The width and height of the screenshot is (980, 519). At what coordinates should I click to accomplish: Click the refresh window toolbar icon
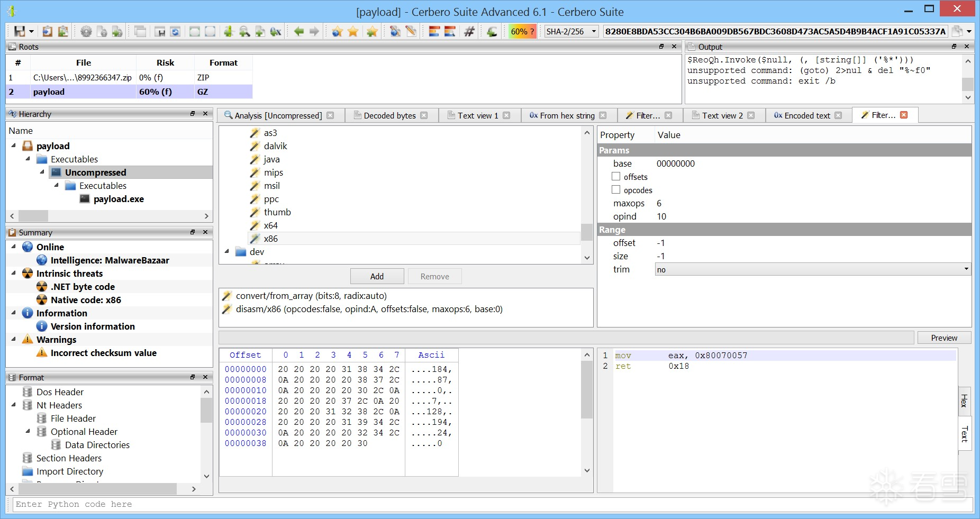pyautogui.click(x=175, y=31)
